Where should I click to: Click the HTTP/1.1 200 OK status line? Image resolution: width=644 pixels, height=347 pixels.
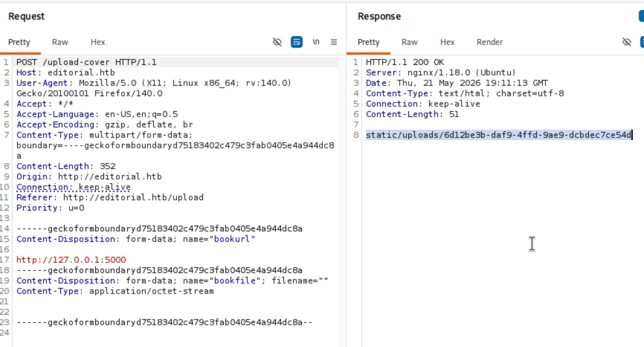(x=405, y=62)
